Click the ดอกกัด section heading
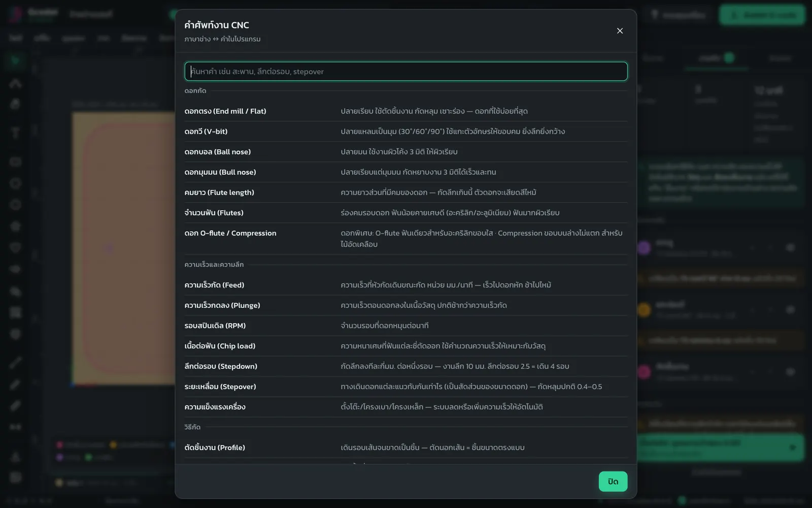 click(x=195, y=91)
